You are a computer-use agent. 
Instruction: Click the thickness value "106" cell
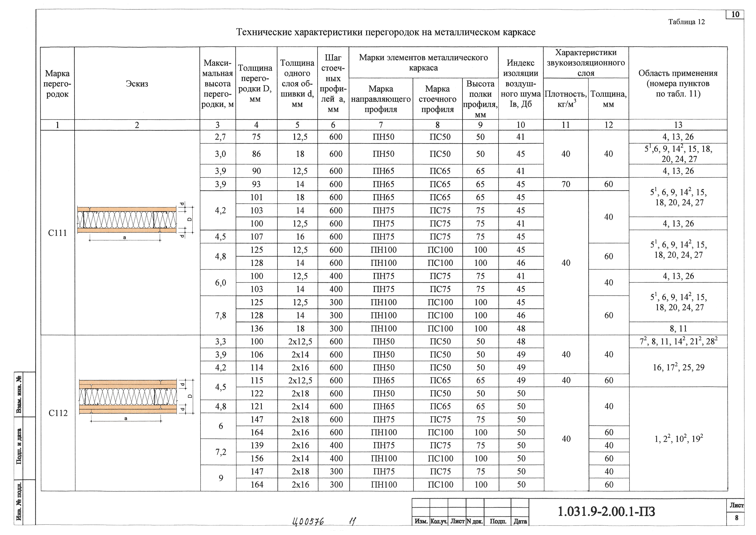point(257,354)
